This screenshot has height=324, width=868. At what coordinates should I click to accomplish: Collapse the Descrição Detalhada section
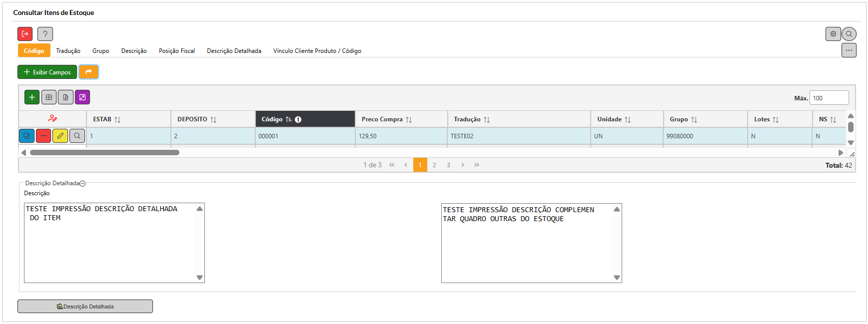point(83,184)
